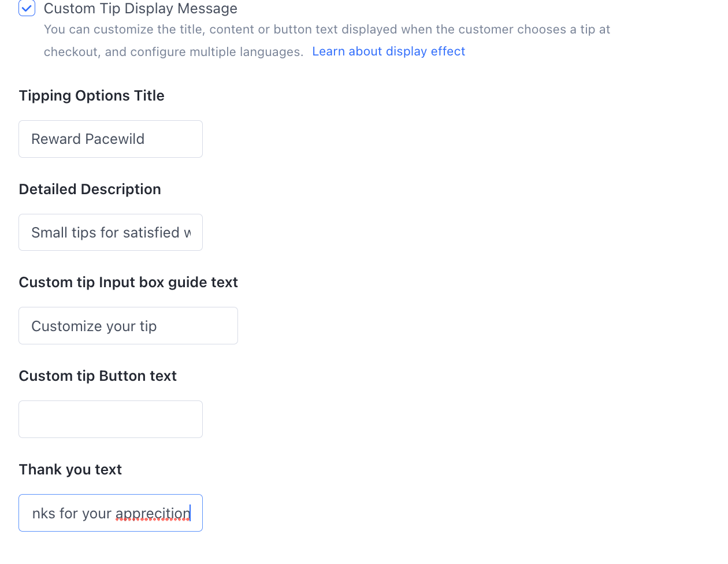Click the misspelled word 'apprecition'
728x564 pixels.
[x=153, y=513]
